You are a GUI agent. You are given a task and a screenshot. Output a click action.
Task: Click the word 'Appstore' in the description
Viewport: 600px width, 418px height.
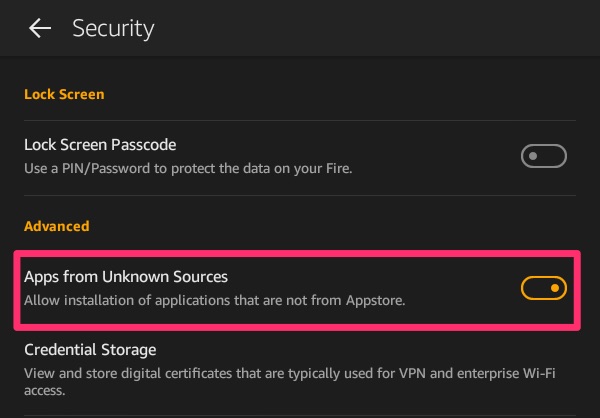[x=375, y=300]
